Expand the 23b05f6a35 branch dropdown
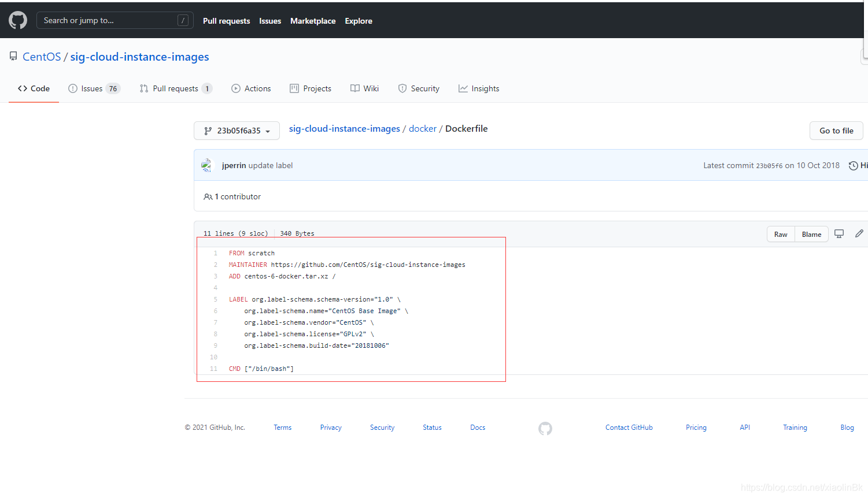The width and height of the screenshot is (868, 498). pos(237,131)
